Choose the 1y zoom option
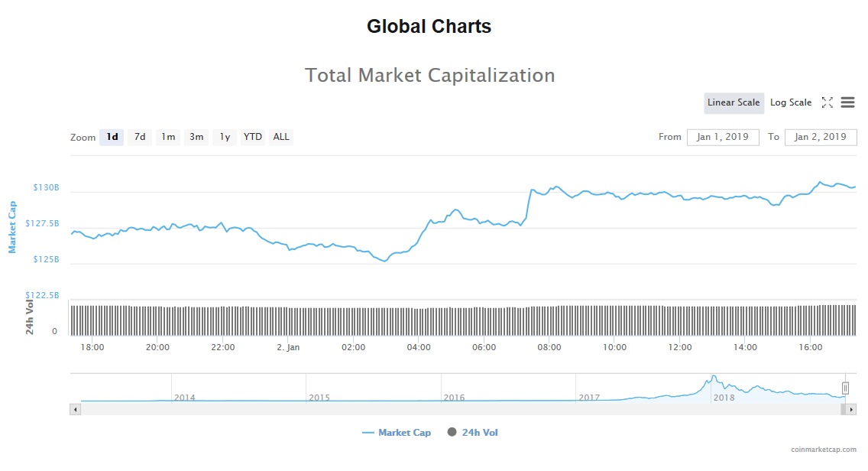Viewport: 868px width, 471px height. click(x=225, y=138)
